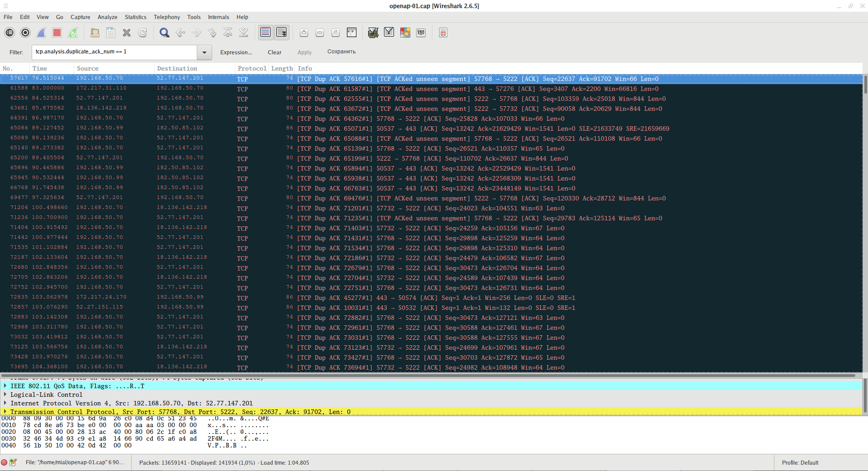Expand the Transmission Control Protocol tree
868x471 pixels.
(x=5, y=412)
